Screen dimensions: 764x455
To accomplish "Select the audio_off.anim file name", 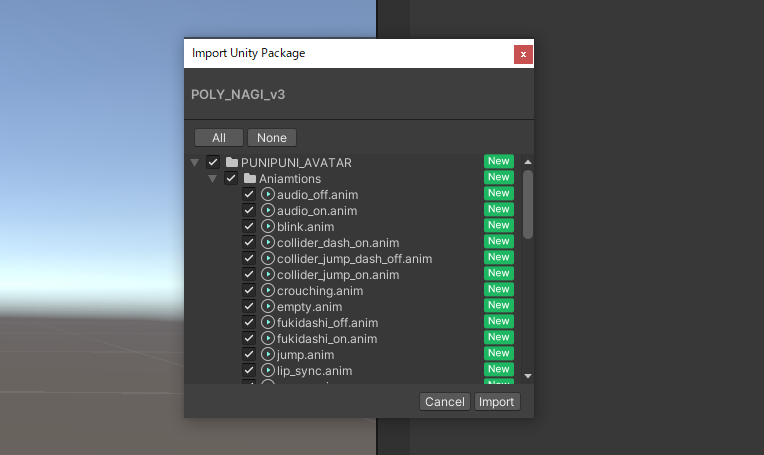I will pos(318,195).
